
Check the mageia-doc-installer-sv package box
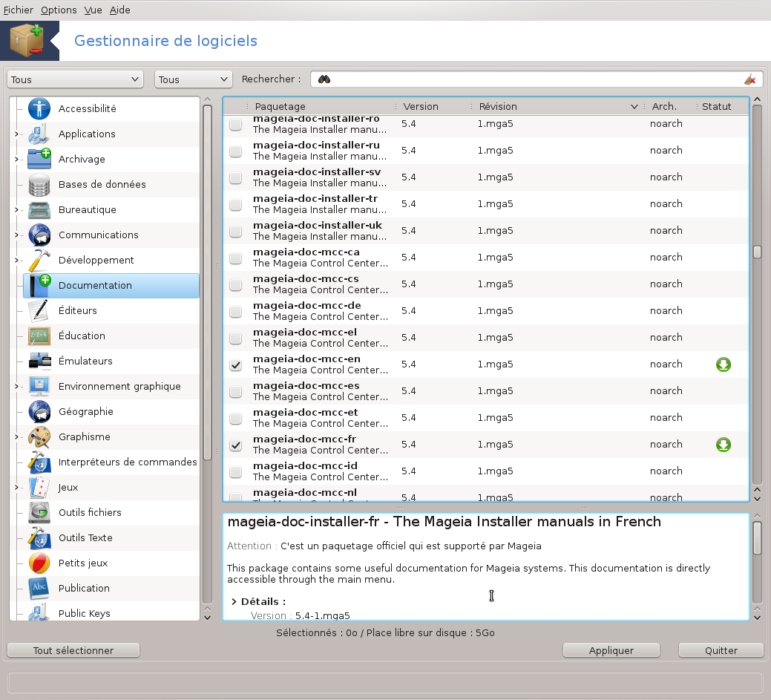coord(236,177)
